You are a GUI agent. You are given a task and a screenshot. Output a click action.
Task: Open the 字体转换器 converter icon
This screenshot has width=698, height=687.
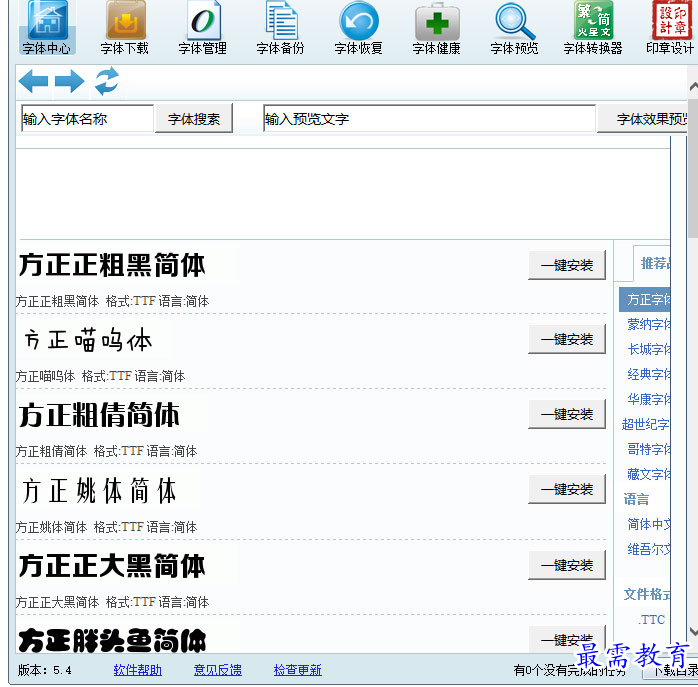(593, 28)
